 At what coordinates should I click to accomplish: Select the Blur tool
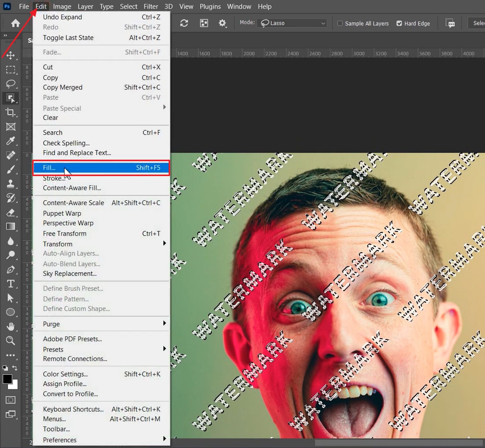point(10,241)
